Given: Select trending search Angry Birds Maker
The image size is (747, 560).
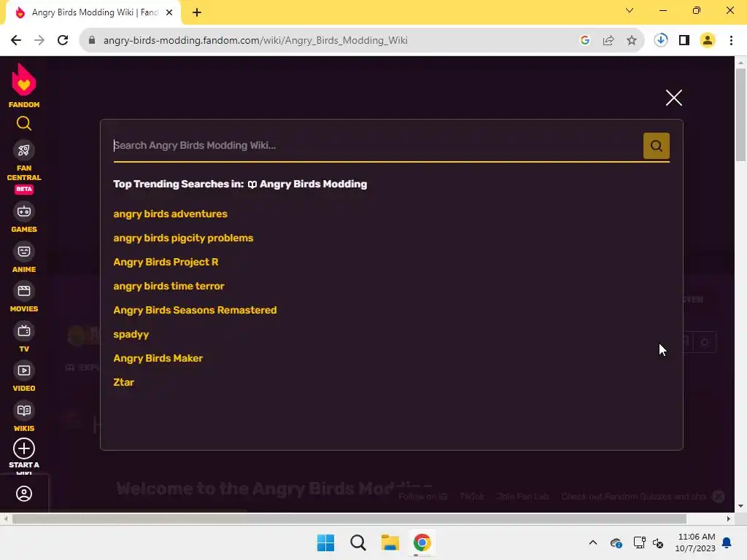Looking at the screenshot, I should (158, 358).
